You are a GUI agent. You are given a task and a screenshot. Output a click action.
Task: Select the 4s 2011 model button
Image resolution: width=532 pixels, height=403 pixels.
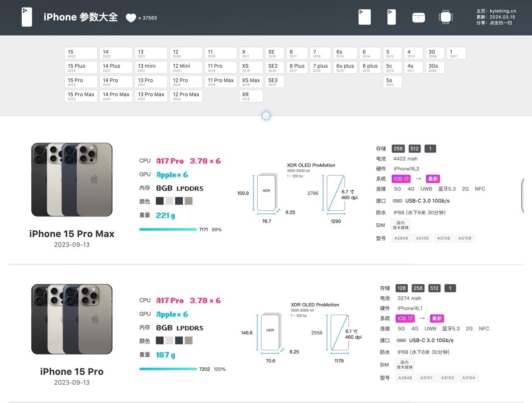point(414,68)
